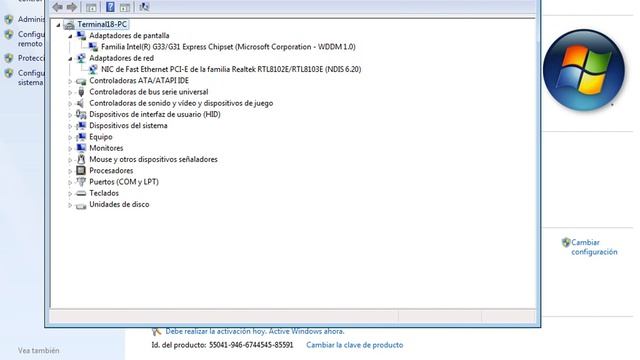Screen dimensions: 640x360
Task: Click the Back arrow in Device Manager toolbar
Action: [58, 7]
